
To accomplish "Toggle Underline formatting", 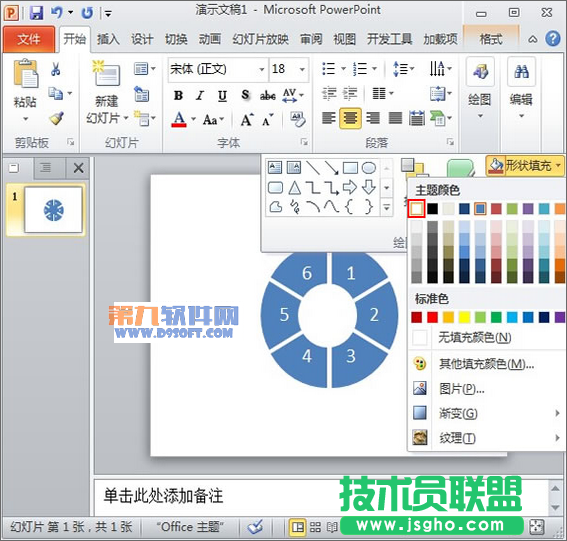I will coord(222,96).
